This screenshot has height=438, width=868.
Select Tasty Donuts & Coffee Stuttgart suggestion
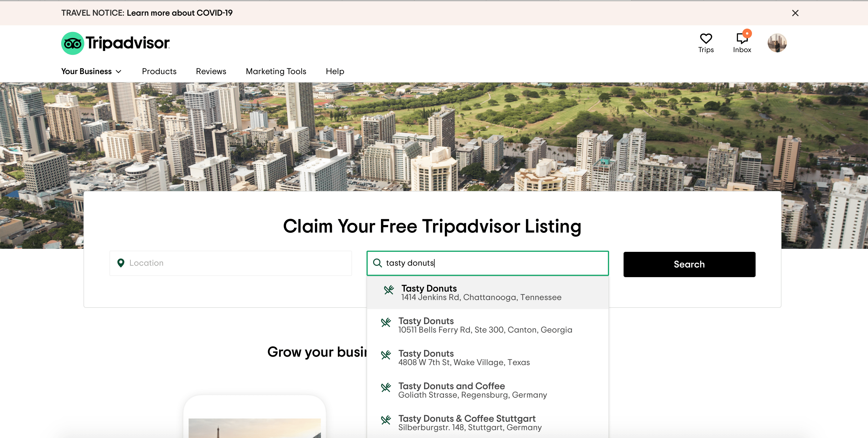click(487, 423)
